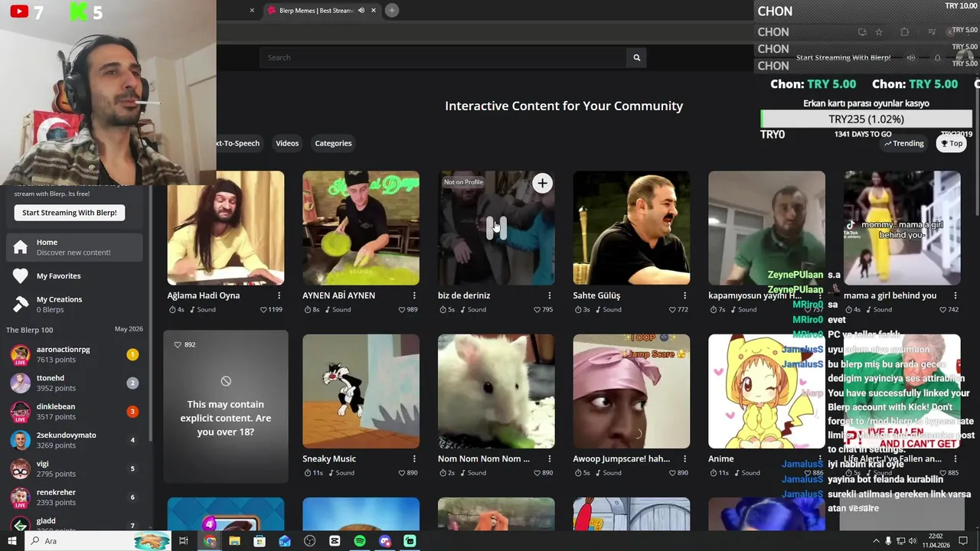The height and width of the screenshot is (551, 980).
Task: Play the Ağlama Hadi Oyna thumbnail
Action: tap(226, 227)
